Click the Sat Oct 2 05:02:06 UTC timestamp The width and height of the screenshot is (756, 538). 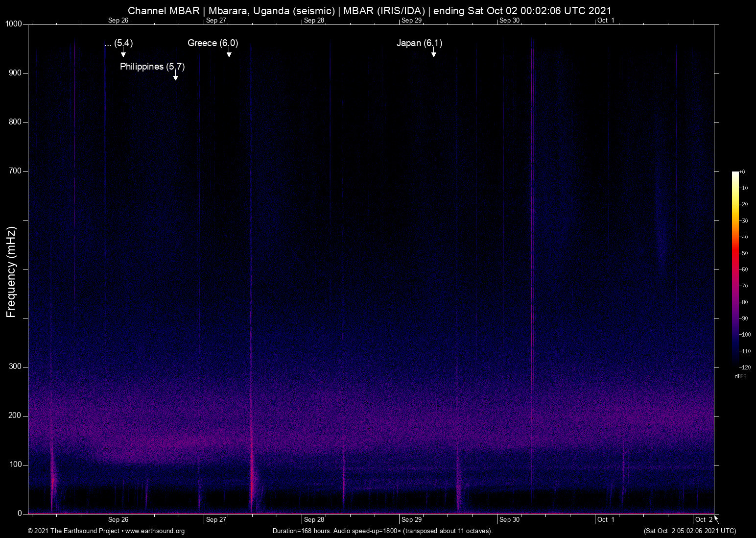tap(689, 531)
